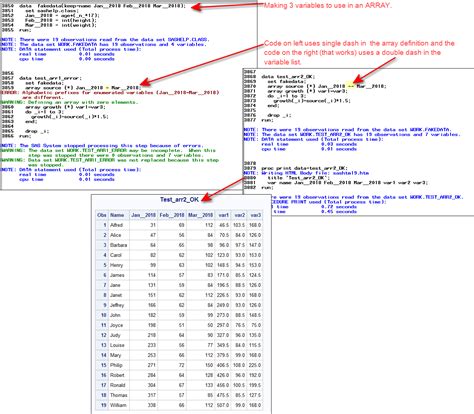Image resolution: width=474 pixels, height=414 pixels.
Task: Click the name Carol in the table
Action: (x=116, y=255)
